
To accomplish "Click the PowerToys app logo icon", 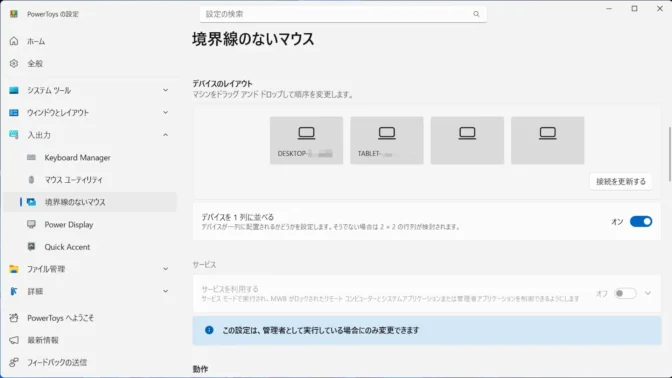I will [x=14, y=14].
